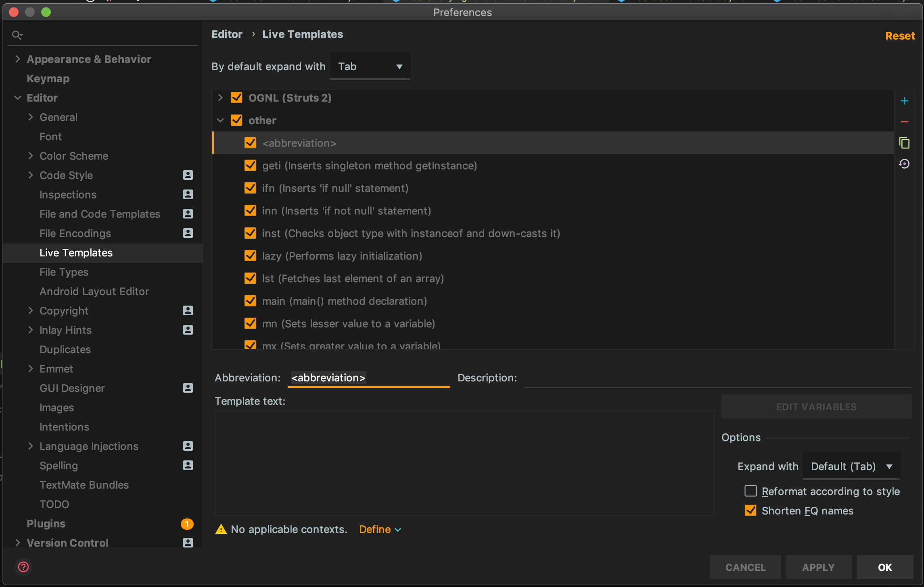This screenshot has width=924, height=587.
Task: Click the restore deleted defaults icon
Action: (x=904, y=164)
